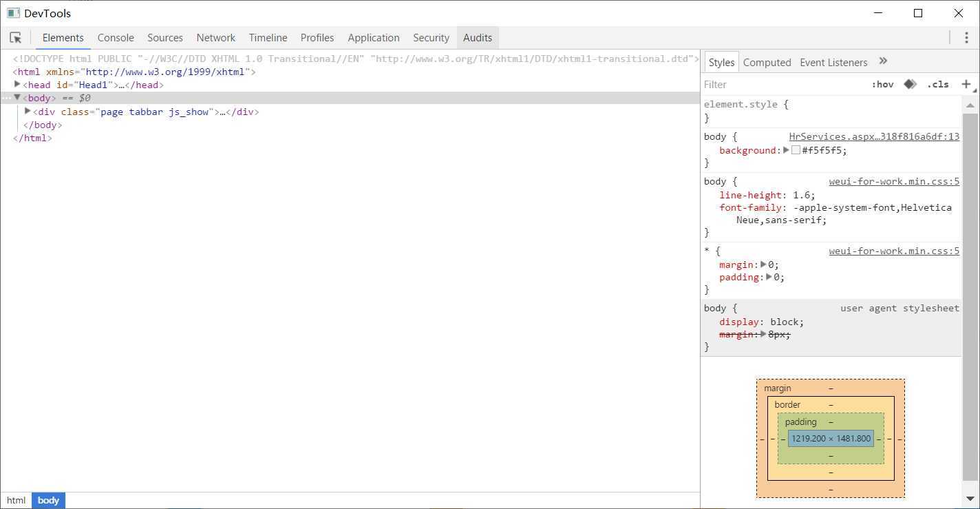Click the box model padding label
This screenshot has width=980, height=509.
coord(800,422)
